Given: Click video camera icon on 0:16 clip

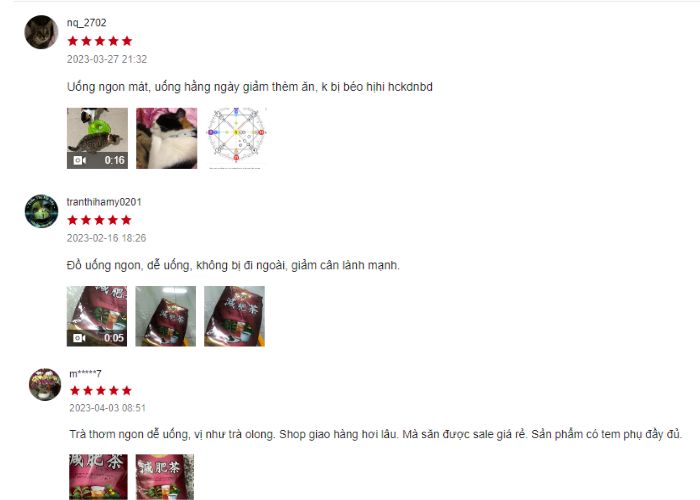Looking at the screenshot, I should 79,160.
